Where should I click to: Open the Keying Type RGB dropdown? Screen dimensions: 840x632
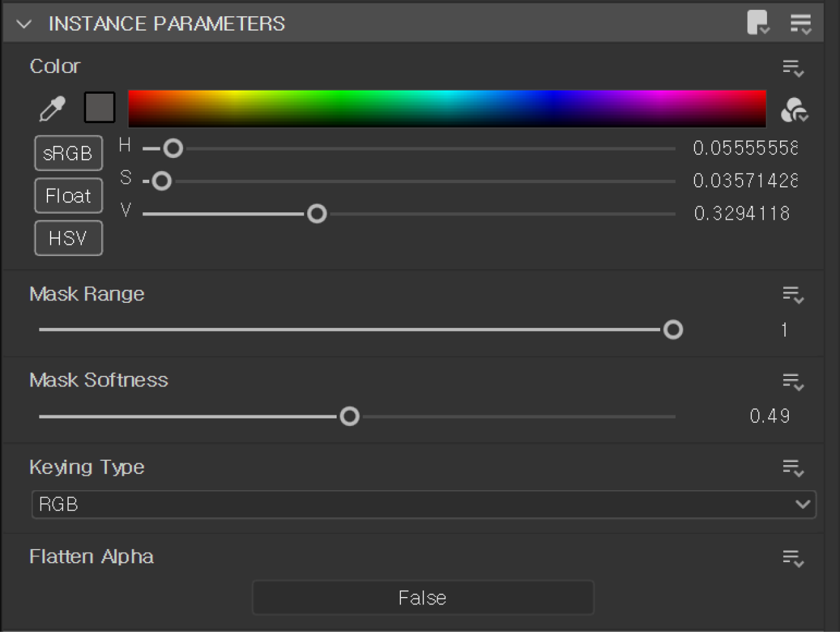423,504
